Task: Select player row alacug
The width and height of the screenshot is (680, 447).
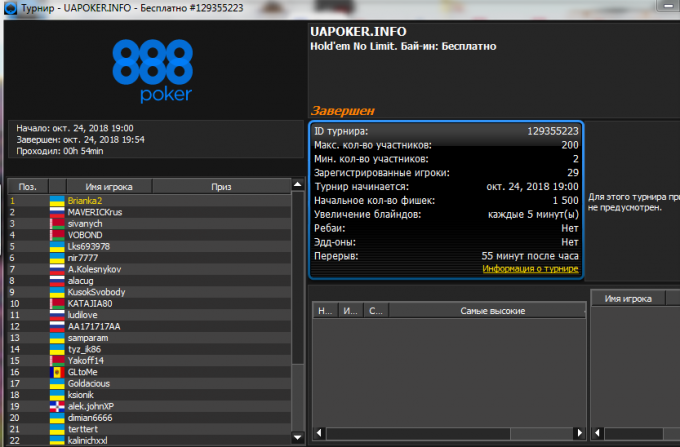Action: 149,281
